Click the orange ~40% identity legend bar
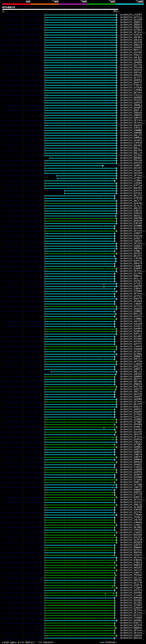Screen dimensions: 146x644 (x=45, y=4)
